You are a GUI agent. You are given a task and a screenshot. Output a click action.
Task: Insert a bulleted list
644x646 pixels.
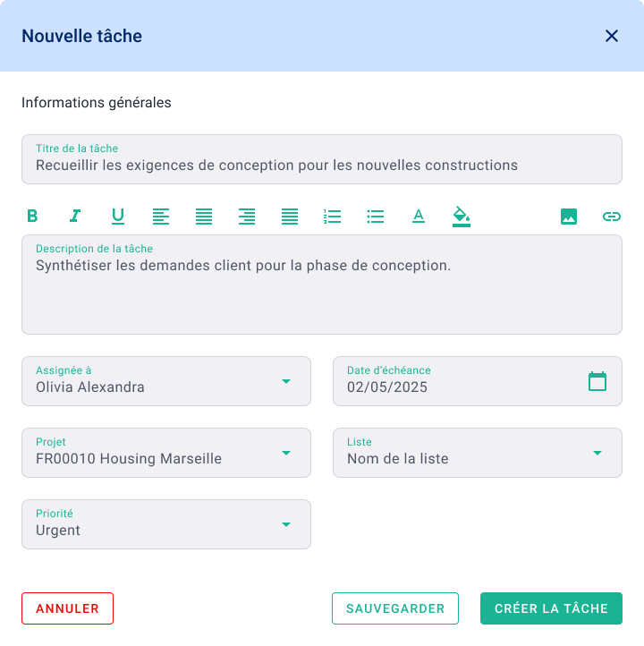(376, 216)
